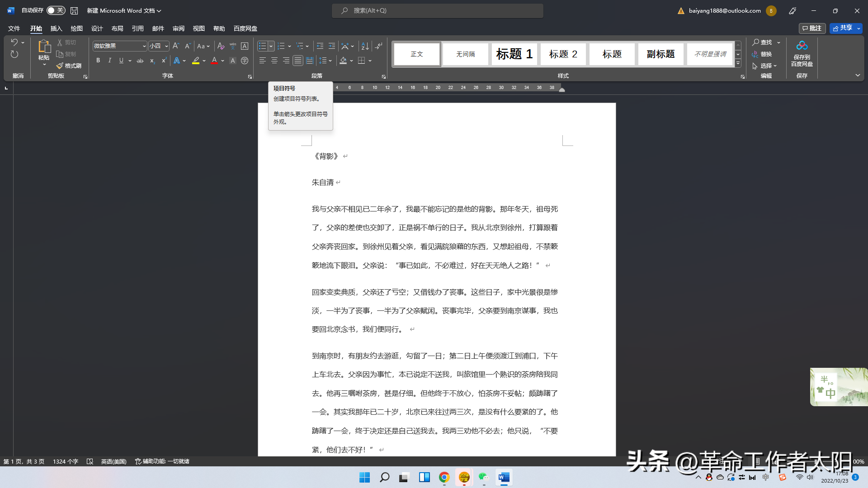Viewport: 868px width, 488px height.
Task: Toggle italic formatting
Action: [x=109, y=61]
